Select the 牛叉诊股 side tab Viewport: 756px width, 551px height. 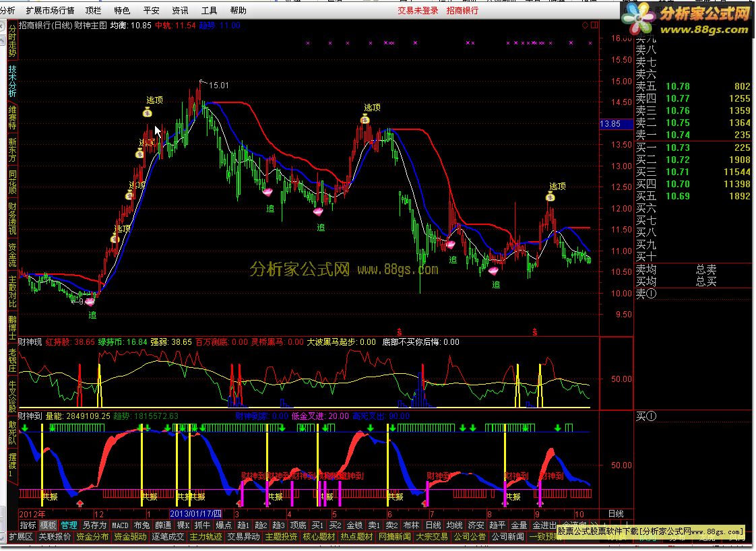point(12,396)
